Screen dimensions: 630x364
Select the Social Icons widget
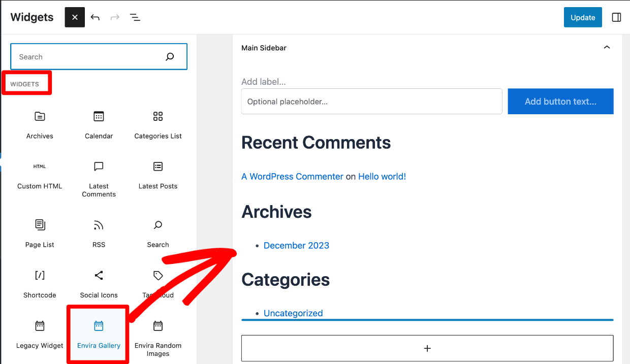click(x=99, y=284)
